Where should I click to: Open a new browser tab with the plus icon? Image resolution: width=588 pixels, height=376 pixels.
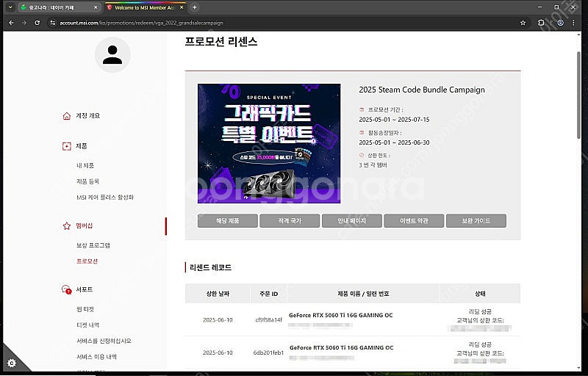194,7
